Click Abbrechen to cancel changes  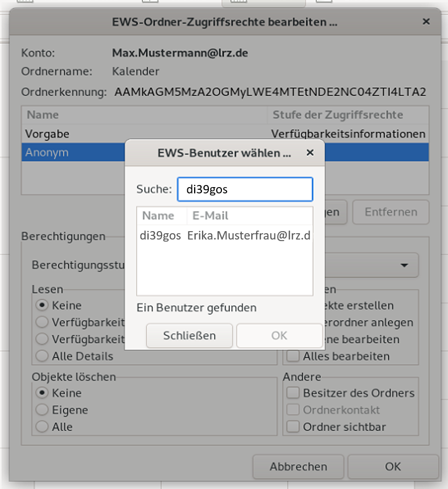tap(297, 466)
